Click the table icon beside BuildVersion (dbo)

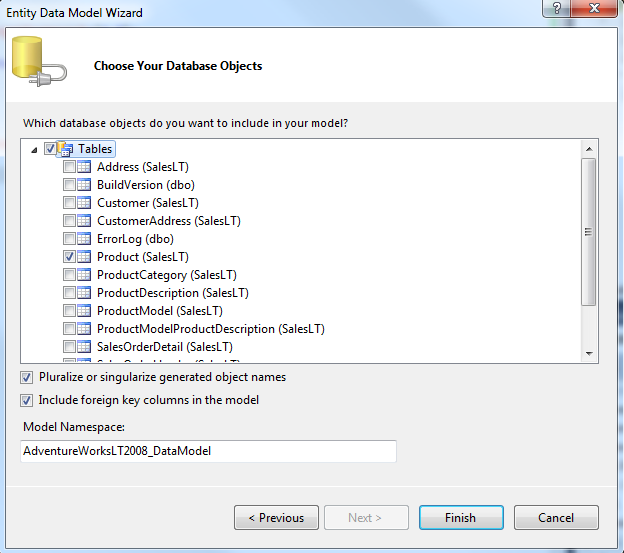pyautogui.click(x=85, y=185)
